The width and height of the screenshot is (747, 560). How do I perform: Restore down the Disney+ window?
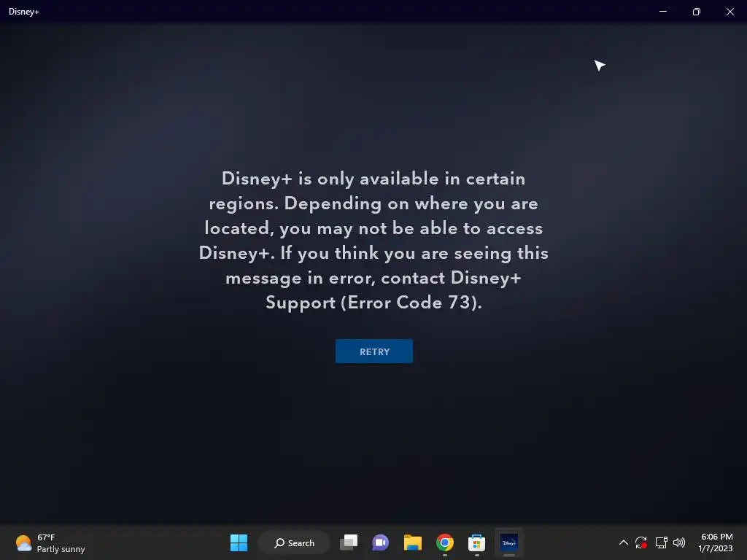(696, 12)
